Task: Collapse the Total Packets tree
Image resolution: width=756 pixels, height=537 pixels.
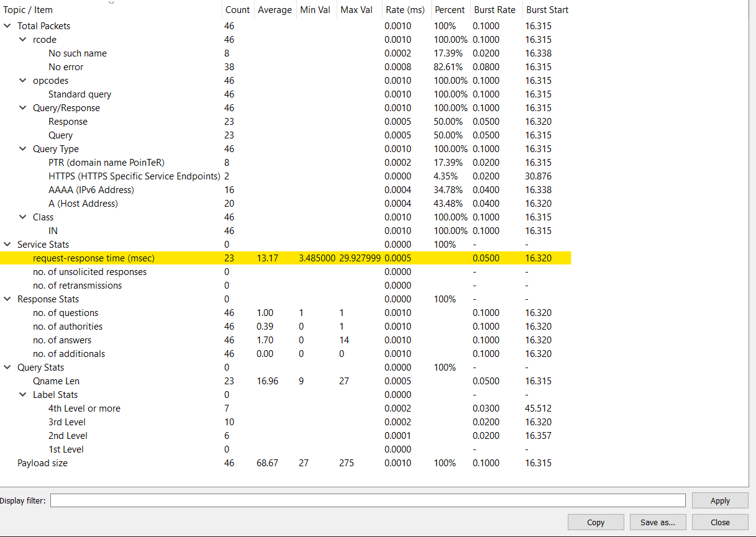Action: coord(7,25)
